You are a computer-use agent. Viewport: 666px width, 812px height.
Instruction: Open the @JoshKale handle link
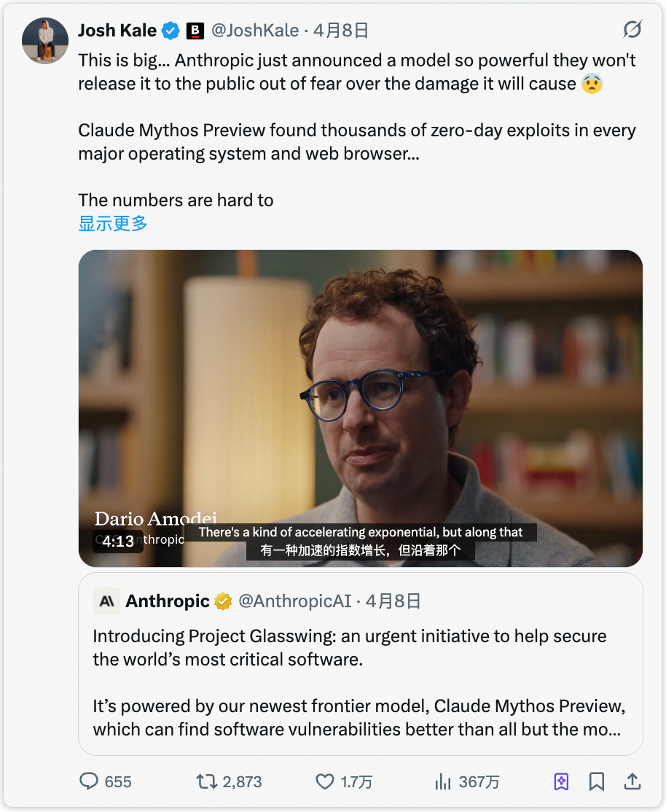[255, 31]
